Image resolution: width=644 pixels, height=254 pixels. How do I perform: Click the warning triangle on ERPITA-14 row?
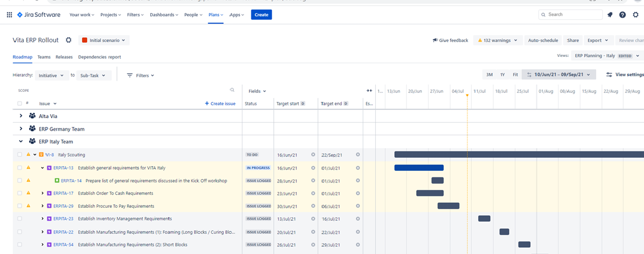click(28, 180)
